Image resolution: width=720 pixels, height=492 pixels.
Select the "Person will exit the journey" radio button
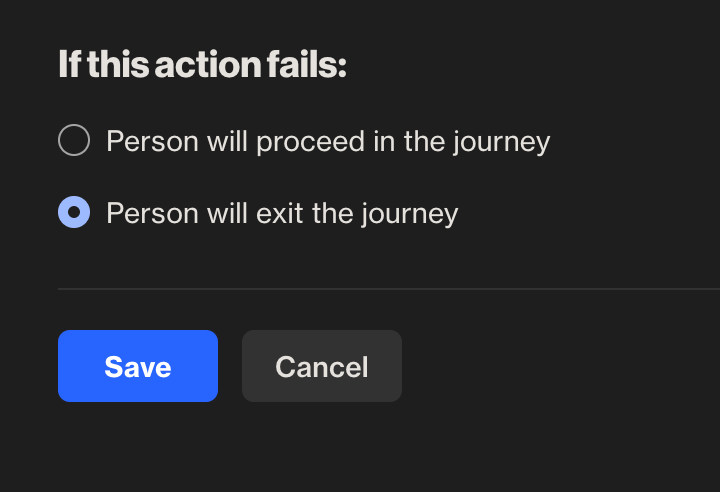(74, 213)
